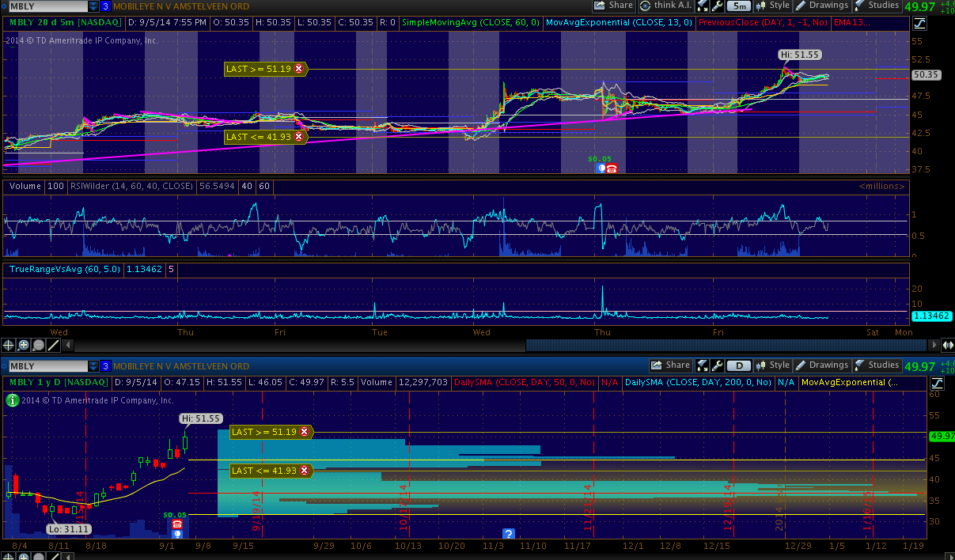Click the blue help question mark icon
955x560 pixels.
point(509,533)
